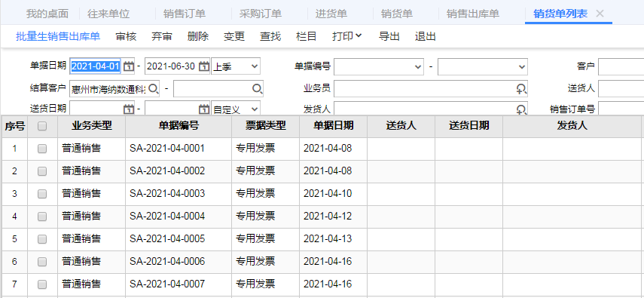
Task: Click search icon in second 结算客户 field
Action: 257,88
